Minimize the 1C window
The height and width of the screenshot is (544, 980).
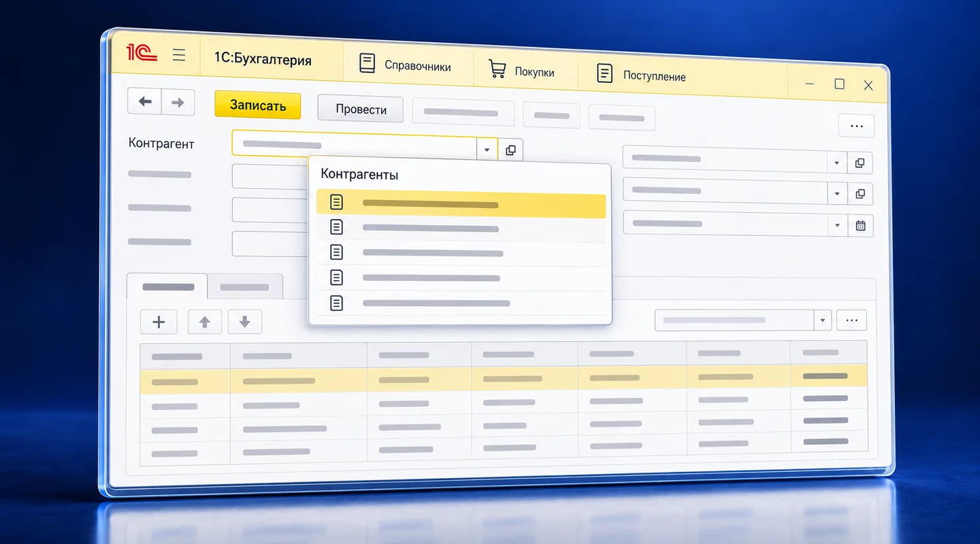pyautogui.click(x=810, y=84)
